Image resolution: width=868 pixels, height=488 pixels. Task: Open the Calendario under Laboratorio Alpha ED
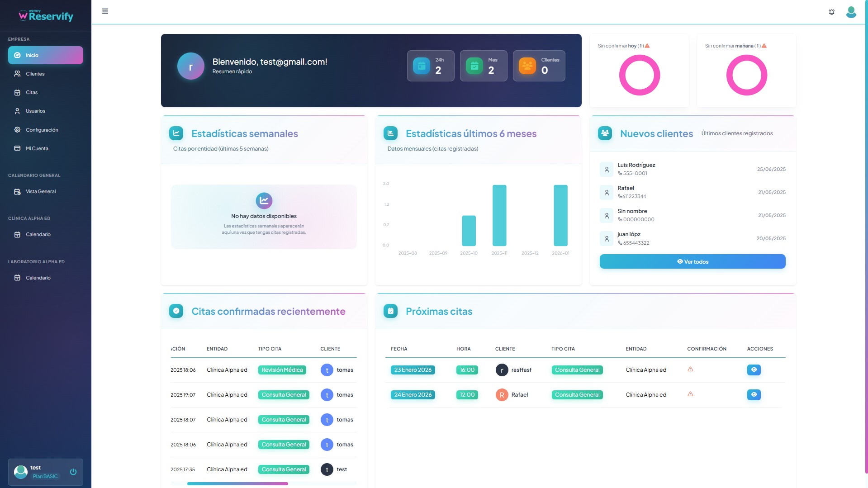(x=38, y=278)
